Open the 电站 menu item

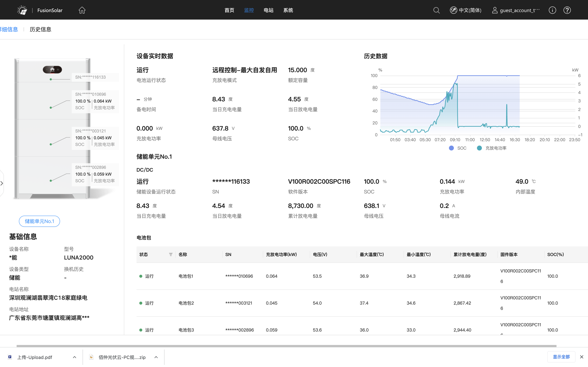(x=268, y=10)
